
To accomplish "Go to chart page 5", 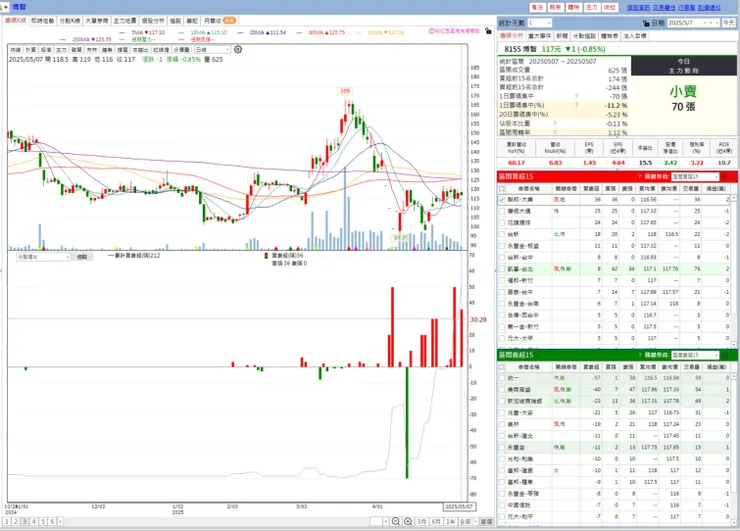I will click(x=43, y=522).
